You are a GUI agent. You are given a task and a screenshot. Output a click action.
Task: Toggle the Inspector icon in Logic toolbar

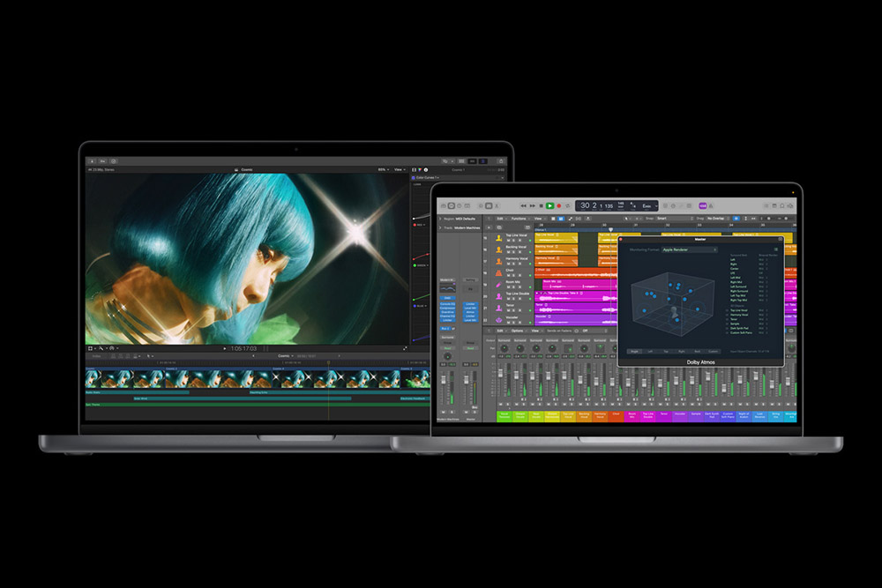(451, 205)
